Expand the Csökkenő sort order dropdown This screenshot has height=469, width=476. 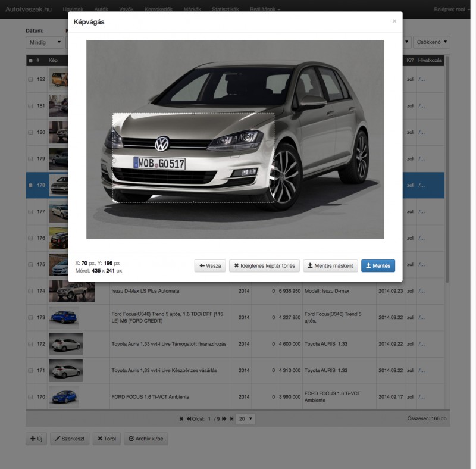432,42
